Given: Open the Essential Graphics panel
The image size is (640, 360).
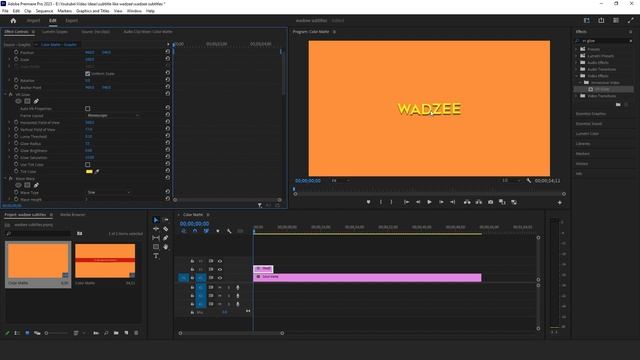Looking at the screenshot, I should pos(591,114).
